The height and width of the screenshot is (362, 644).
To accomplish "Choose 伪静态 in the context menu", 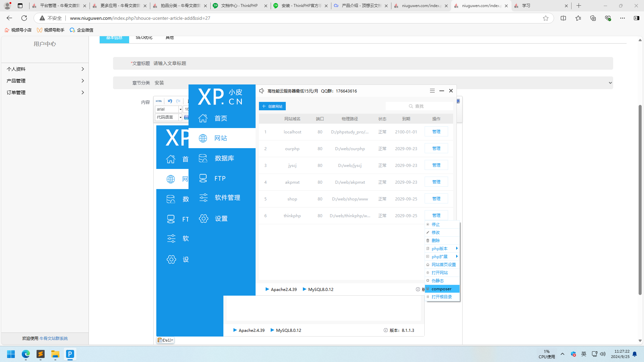I will point(438,281).
